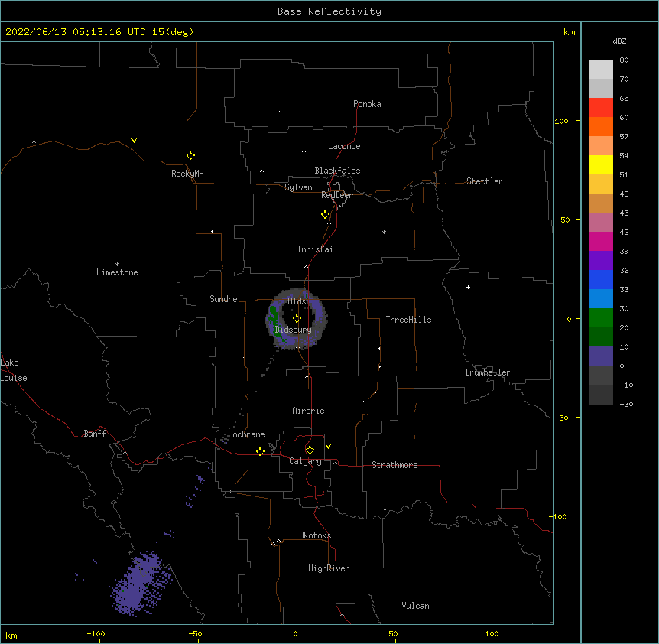
Task: Pick the 65 dBZ red swatch
Action: click(601, 107)
